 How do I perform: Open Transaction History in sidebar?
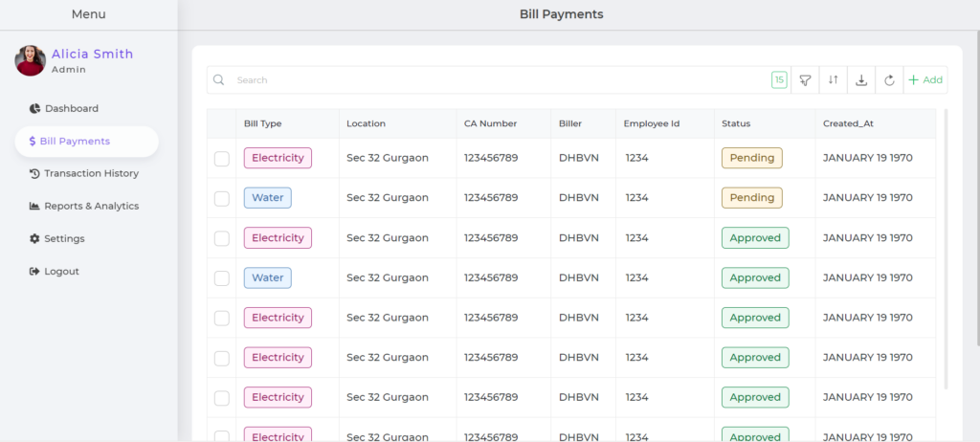click(x=84, y=173)
